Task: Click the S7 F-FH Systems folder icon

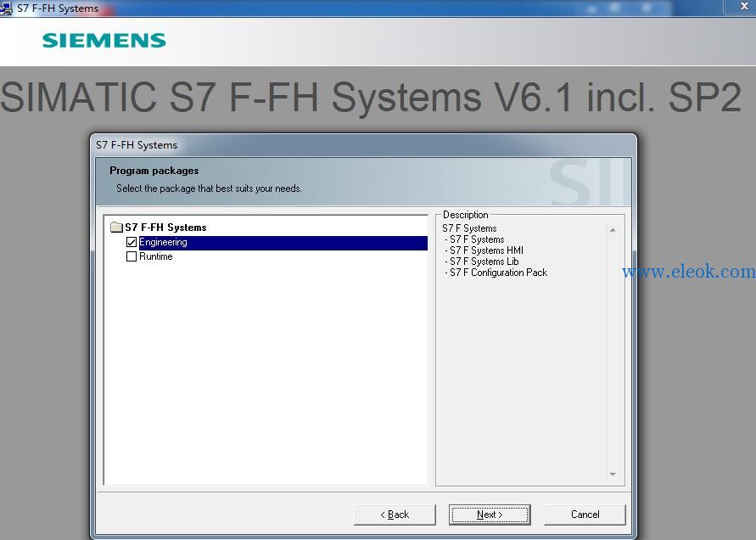Action: 116,227
